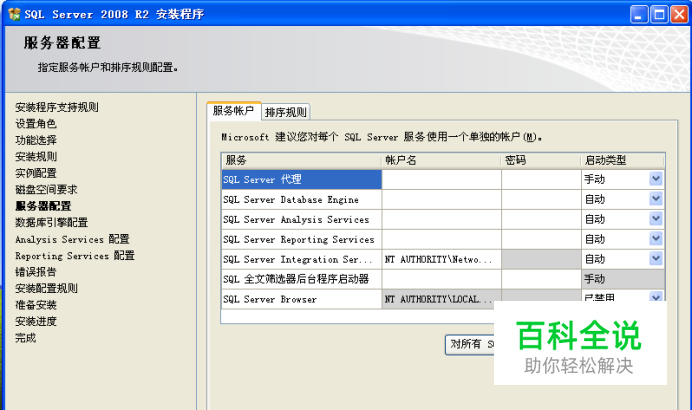Screen dimensions: 692x410
Task: Click the 帐户名 column header
Action: click(x=442, y=160)
